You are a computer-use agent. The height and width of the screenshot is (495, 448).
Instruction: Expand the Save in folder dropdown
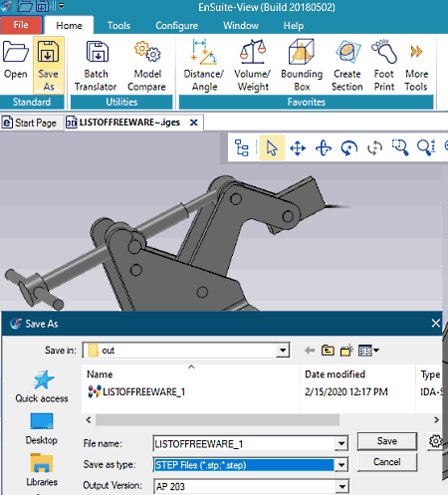[x=283, y=351]
